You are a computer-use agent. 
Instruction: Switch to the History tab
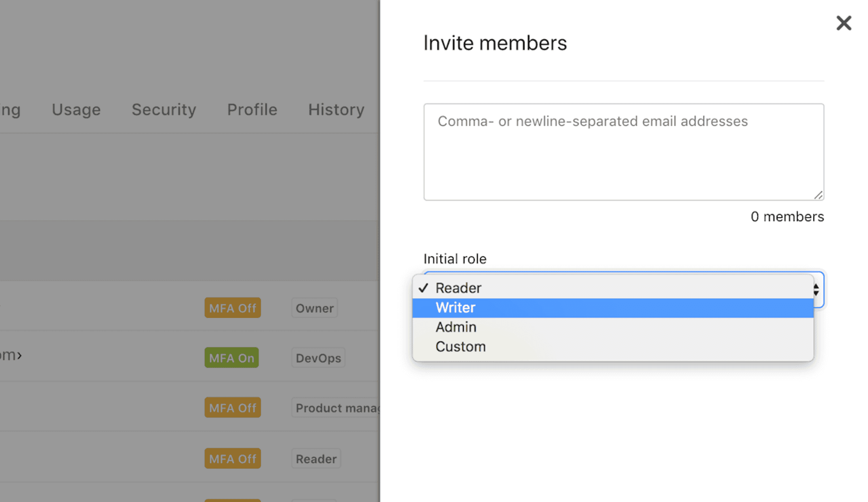[336, 109]
